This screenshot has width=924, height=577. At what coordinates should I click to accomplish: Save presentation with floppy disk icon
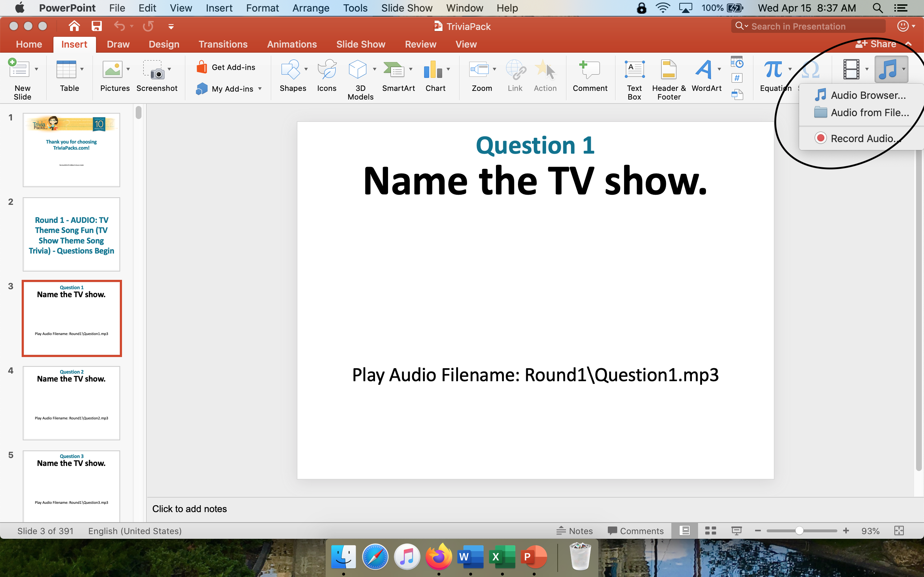(96, 26)
